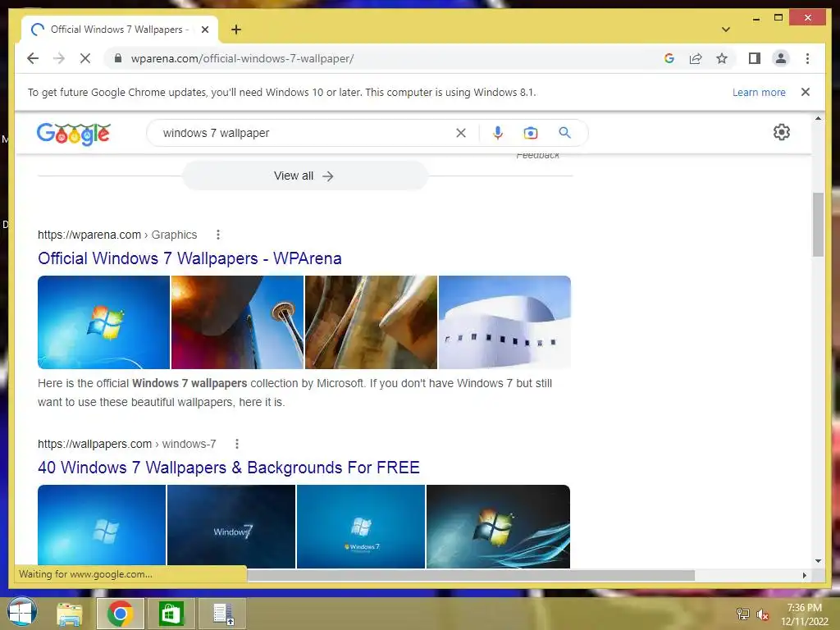This screenshot has width=840, height=630.
Task: Click the muted volume tray icon
Action: click(762, 614)
